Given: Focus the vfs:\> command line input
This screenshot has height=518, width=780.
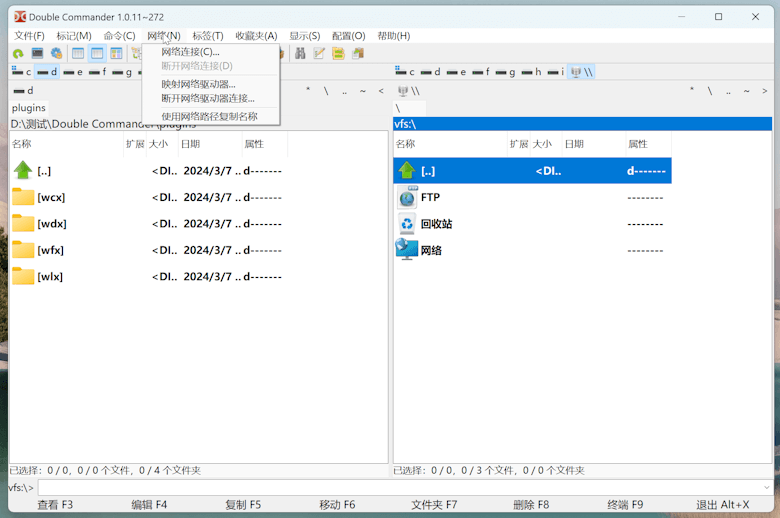Looking at the screenshot, I should coord(399,488).
